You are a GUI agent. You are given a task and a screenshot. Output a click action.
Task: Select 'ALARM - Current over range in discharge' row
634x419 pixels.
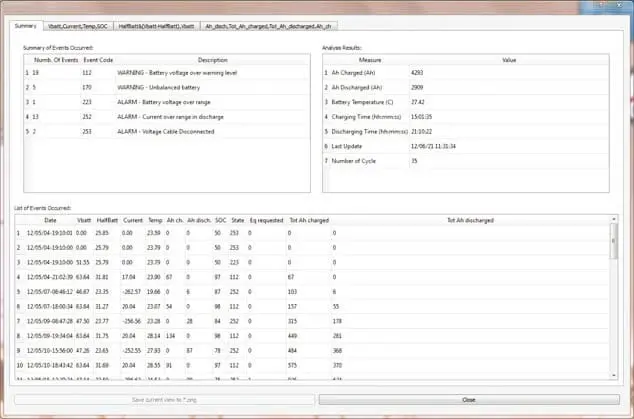[167, 117]
